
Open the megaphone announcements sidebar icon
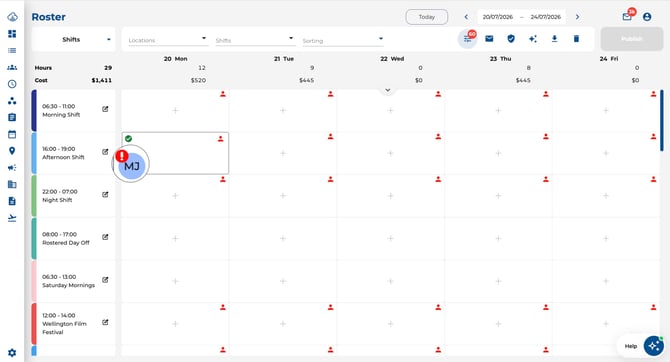click(12, 168)
